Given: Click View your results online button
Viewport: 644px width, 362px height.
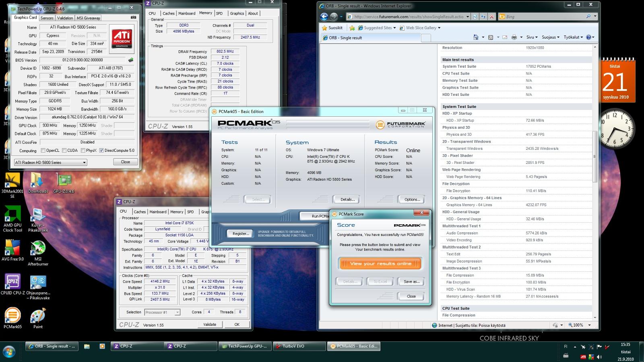Looking at the screenshot, I should click(x=380, y=264).
